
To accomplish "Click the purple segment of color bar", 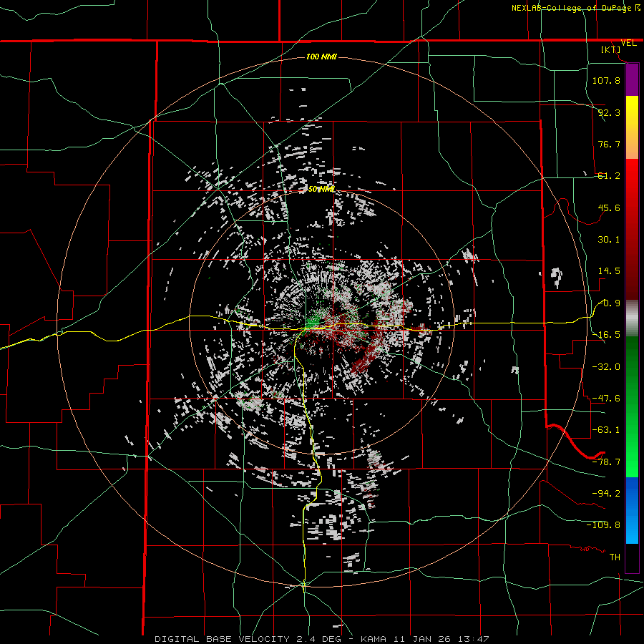I will (x=632, y=80).
